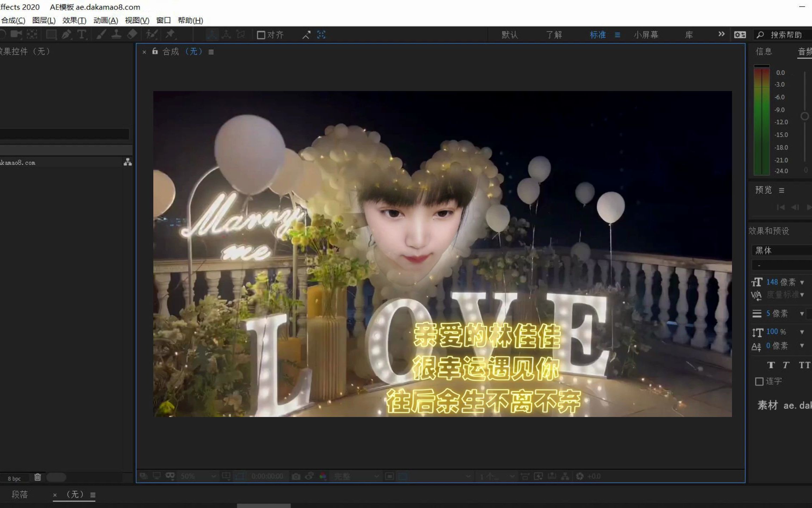Open the 合成(C) menu

pos(13,20)
